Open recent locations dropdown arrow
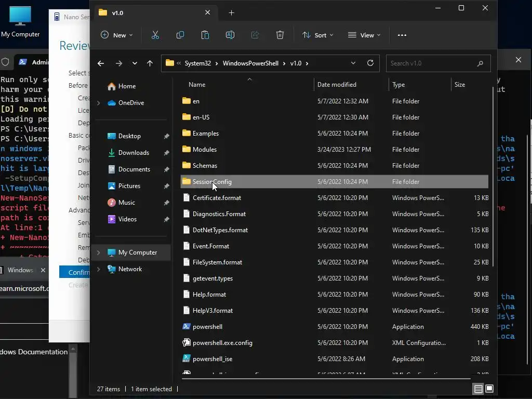532x399 pixels. pyautogui.click(x=135, y=63)
